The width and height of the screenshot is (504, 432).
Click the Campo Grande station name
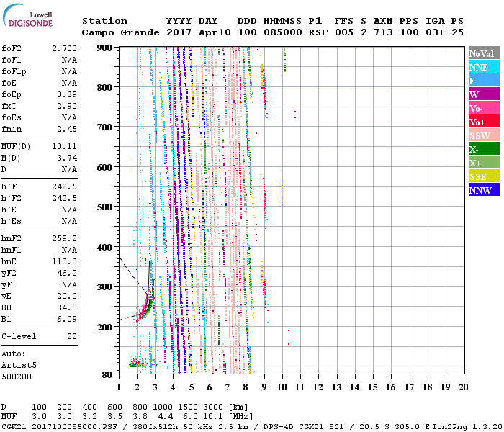pos(119,32)
